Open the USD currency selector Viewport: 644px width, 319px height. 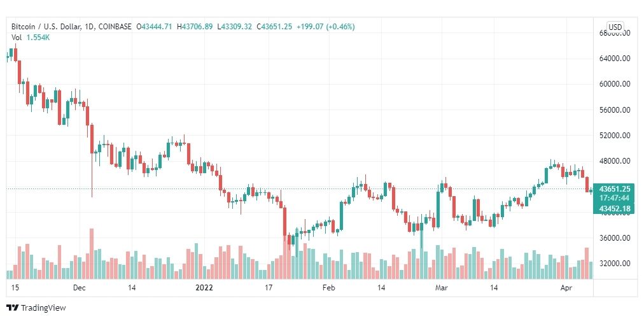coord(615,27)
